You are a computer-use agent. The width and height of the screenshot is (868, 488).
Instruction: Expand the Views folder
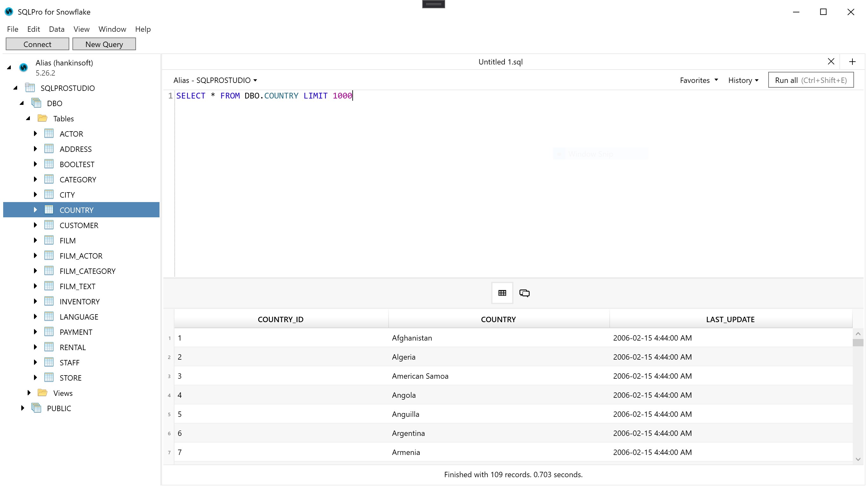pos(29,393)
